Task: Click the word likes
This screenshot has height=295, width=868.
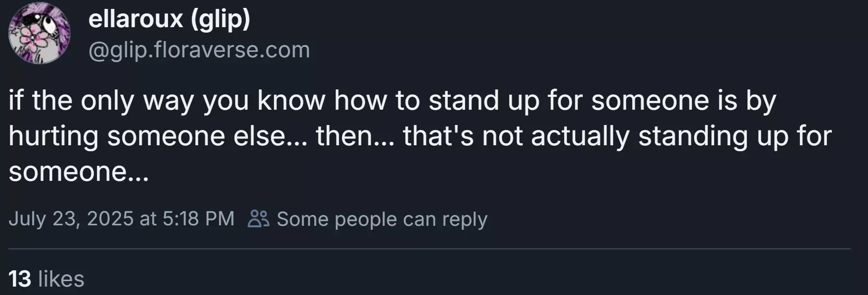Action: (61, 279)
